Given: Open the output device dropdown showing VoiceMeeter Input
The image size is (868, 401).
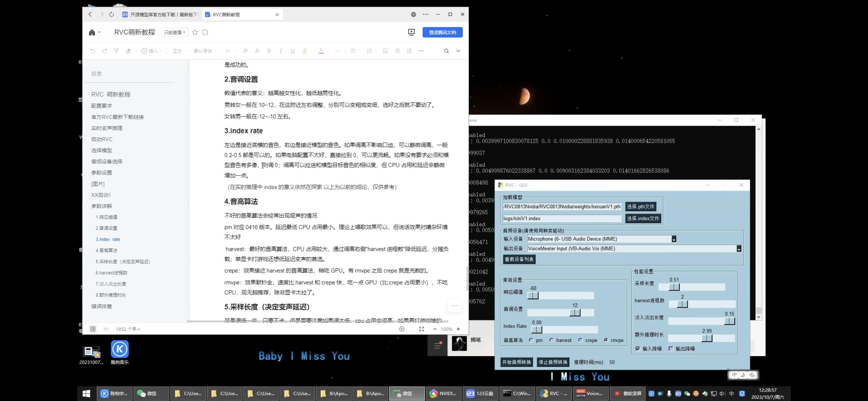Looking at the screenshot, I should tap(739, 249).
